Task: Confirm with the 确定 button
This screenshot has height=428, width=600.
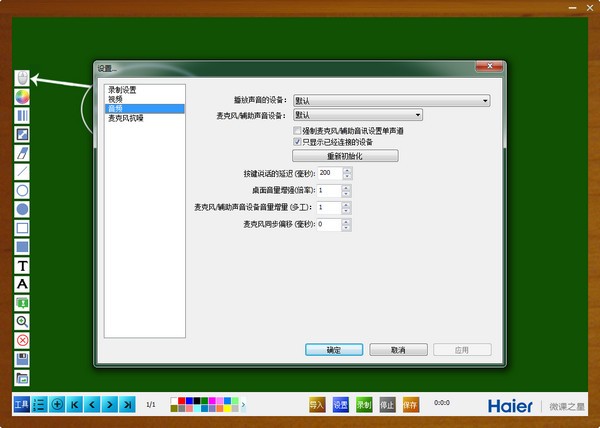Action: tap(334, 350)
